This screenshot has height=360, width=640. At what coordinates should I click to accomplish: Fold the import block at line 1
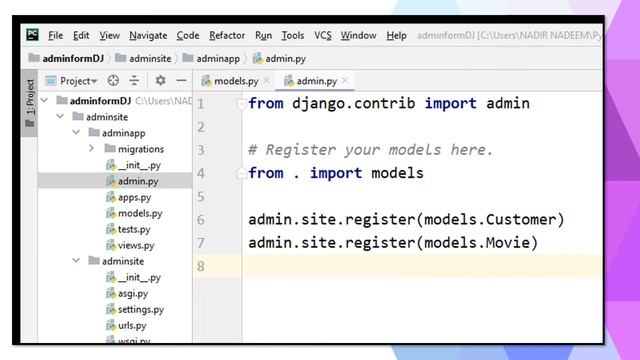point(241,104)
